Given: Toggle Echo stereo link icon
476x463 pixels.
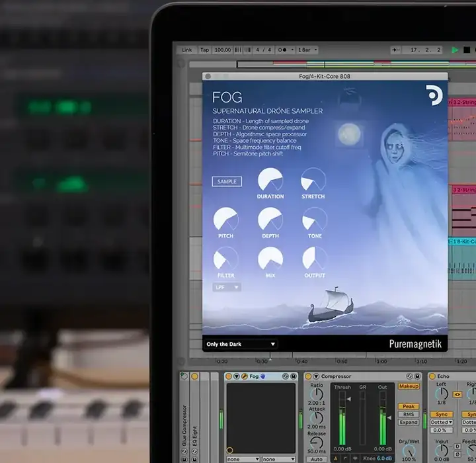Looking at the screenshot, I should [457, 394].
